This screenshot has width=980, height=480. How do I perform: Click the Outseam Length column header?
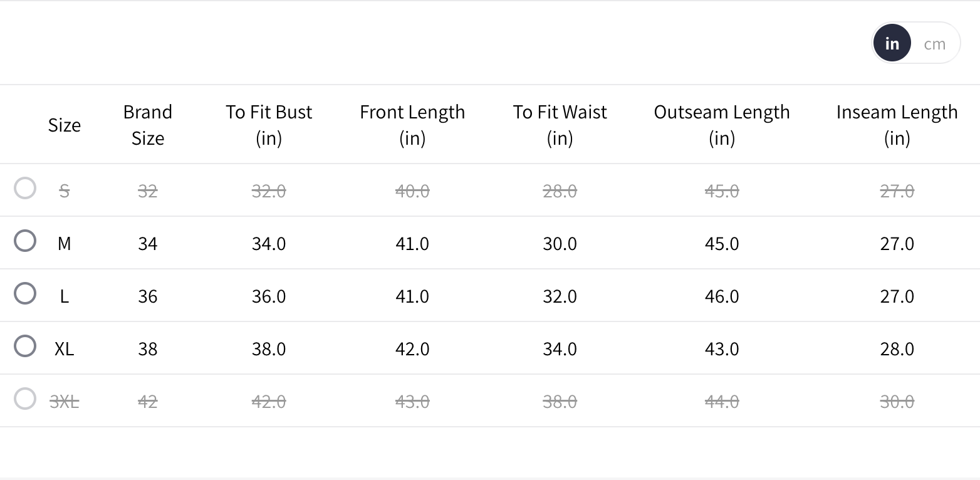click(x=722, y=125)
